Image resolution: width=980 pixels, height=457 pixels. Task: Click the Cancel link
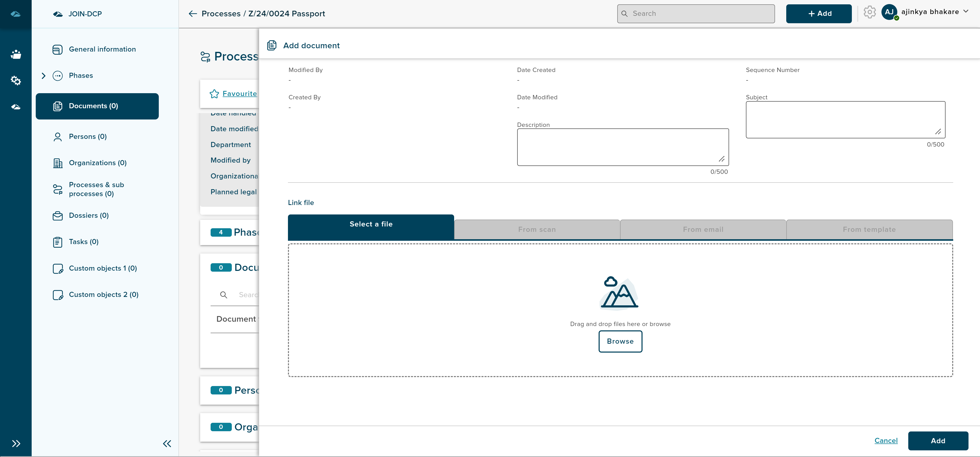coord(886,440)
